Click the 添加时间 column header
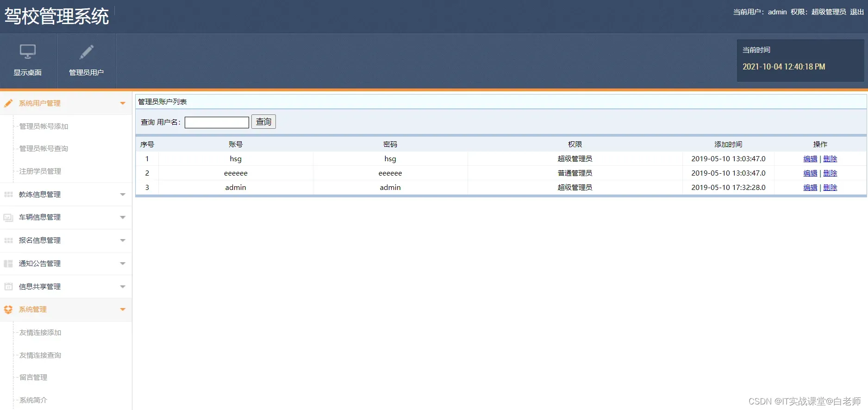Image resolution: width=868 pixels, height=410 pixels. point(728,145)
